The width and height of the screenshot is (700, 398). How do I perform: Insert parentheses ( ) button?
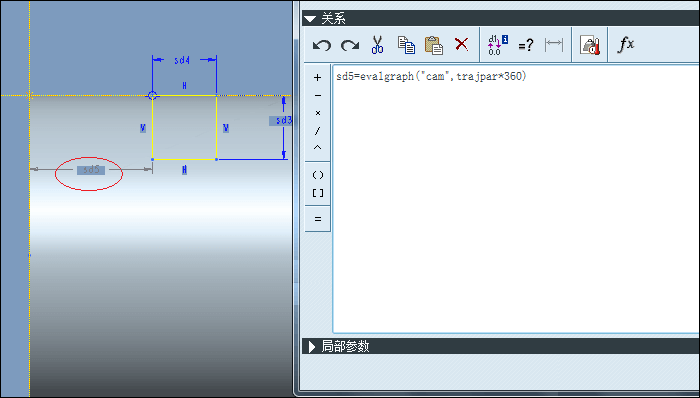(x=317, y=175)
